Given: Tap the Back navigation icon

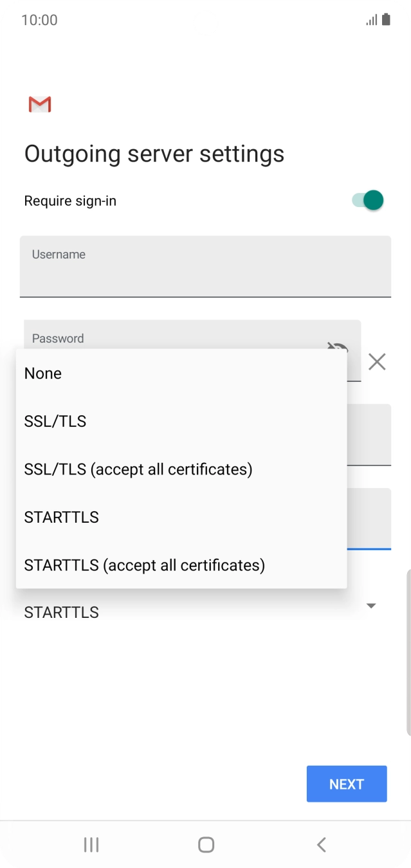Looking at the screenshot, I should pos(320,844).
